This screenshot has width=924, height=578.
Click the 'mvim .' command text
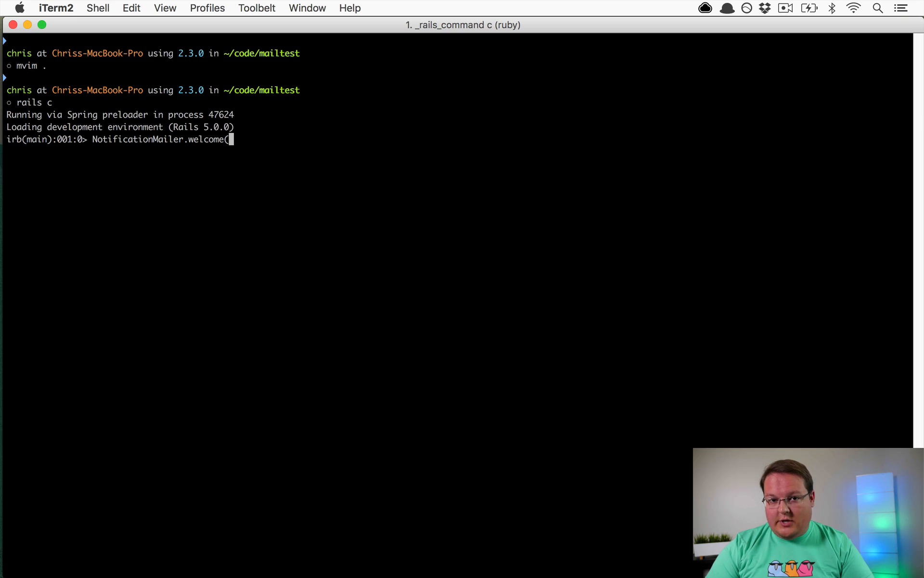click(31, 66)
